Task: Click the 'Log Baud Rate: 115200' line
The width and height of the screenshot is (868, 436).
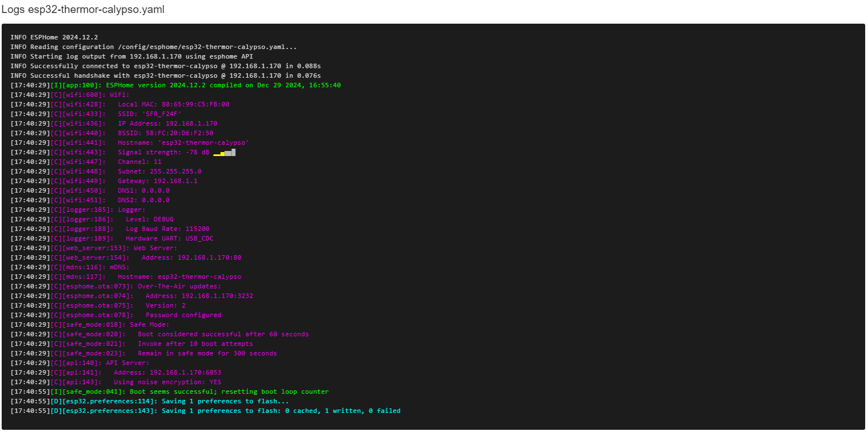Action: [110, 229]
